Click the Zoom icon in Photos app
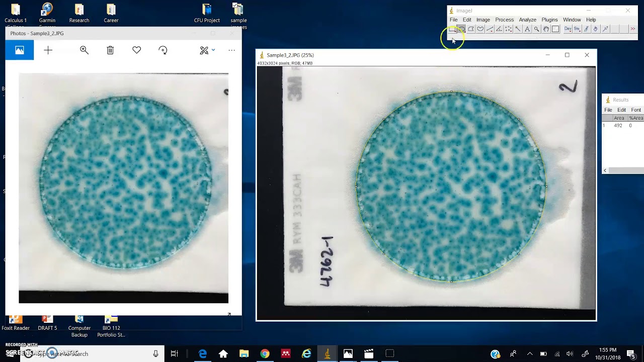 click(84, 50)
